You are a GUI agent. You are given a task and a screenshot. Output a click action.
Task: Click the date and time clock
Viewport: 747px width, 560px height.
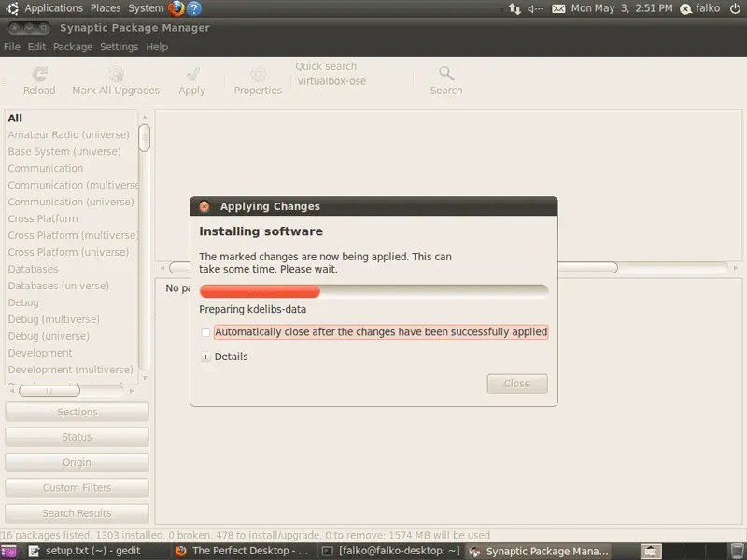click(x=622, y=8)
